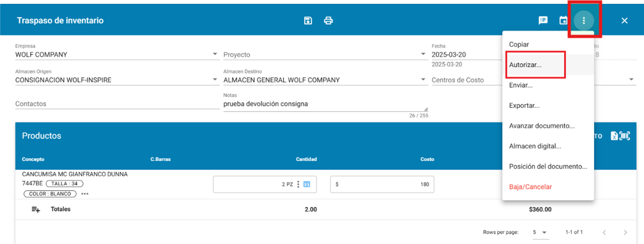Click the print icon in header

[x=328, y=20]
